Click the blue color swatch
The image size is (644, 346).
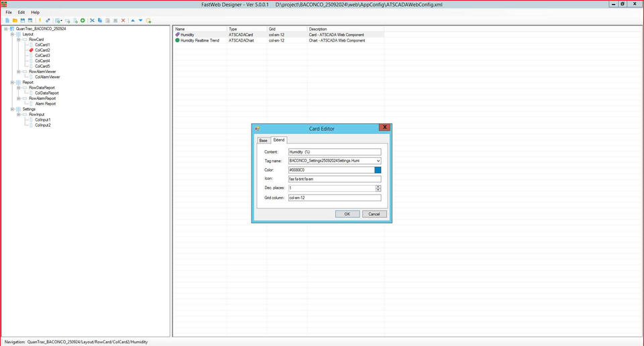[x=378, y=170]
